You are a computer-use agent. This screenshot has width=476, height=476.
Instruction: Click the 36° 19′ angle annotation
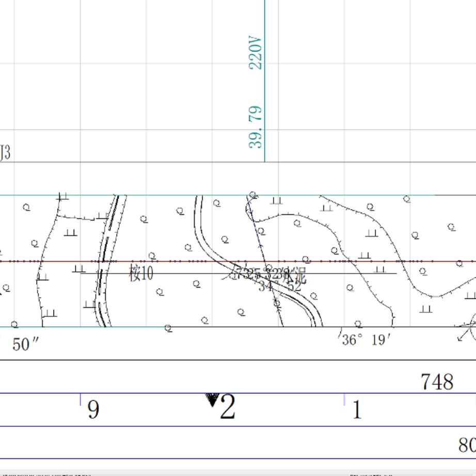(366, 340)
